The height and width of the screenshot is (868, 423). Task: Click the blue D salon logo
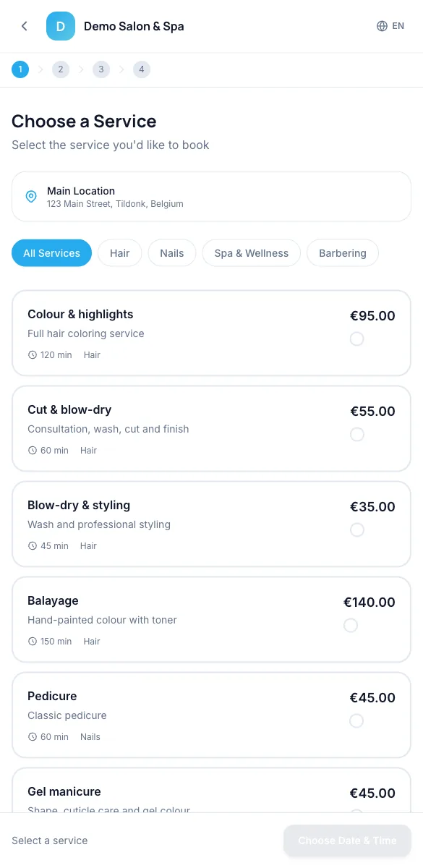coord(61,26)
